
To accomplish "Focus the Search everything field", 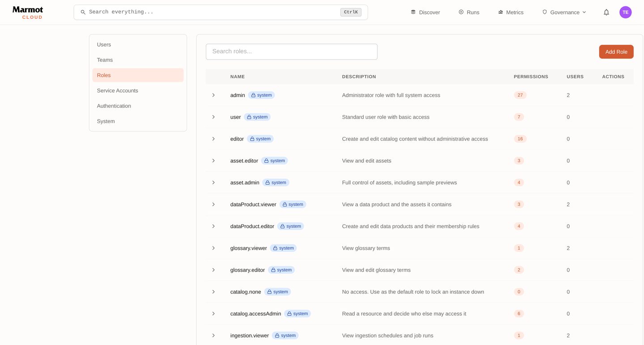I will (x=220, y=13).
